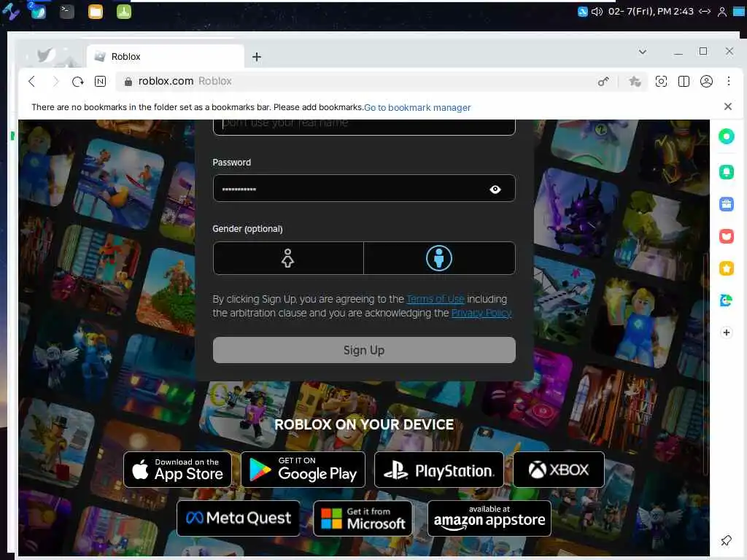Image resolution: width=747 pixels, height=560 pixels.
Task: Open the blue Edge-like sidebar icon
Action: pyautogui.click(x=726, y=300)
